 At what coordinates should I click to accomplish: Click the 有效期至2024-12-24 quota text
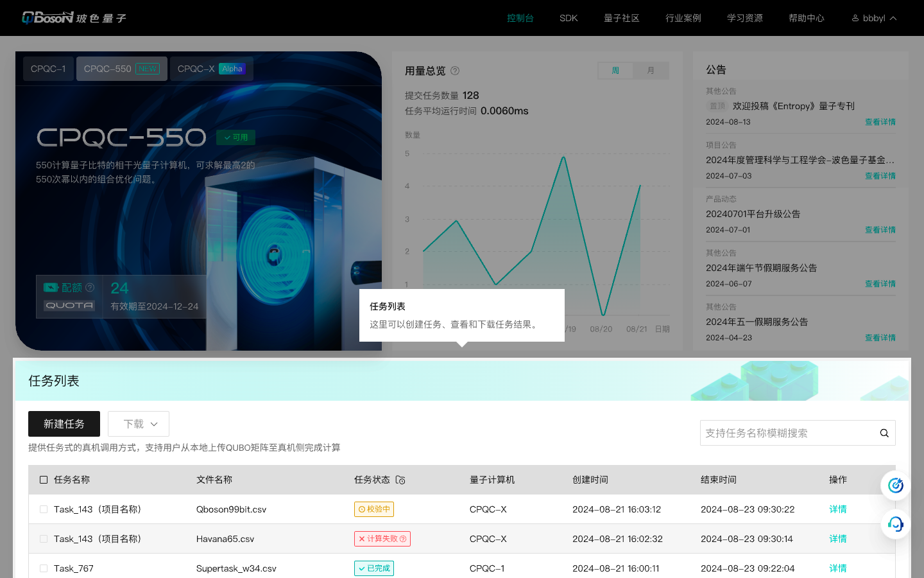[155, 306]
